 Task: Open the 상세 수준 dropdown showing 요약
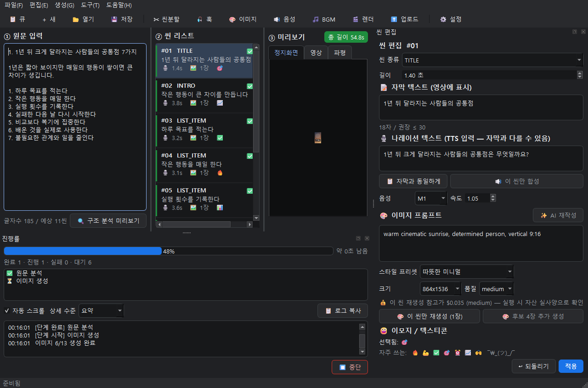[101, 311]
